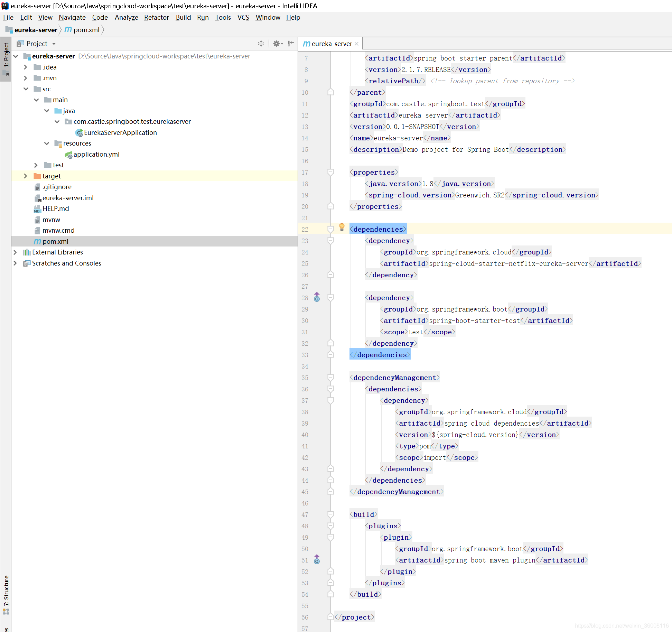Screen dimensions: 672x632
Task: Open the Edit menu
Action: [26, 17]
